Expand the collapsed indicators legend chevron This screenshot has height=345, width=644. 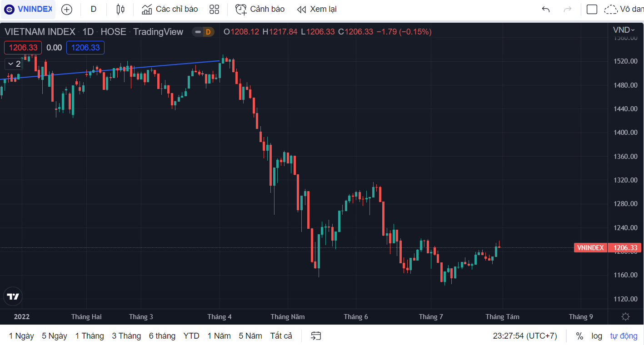[14, 64]
